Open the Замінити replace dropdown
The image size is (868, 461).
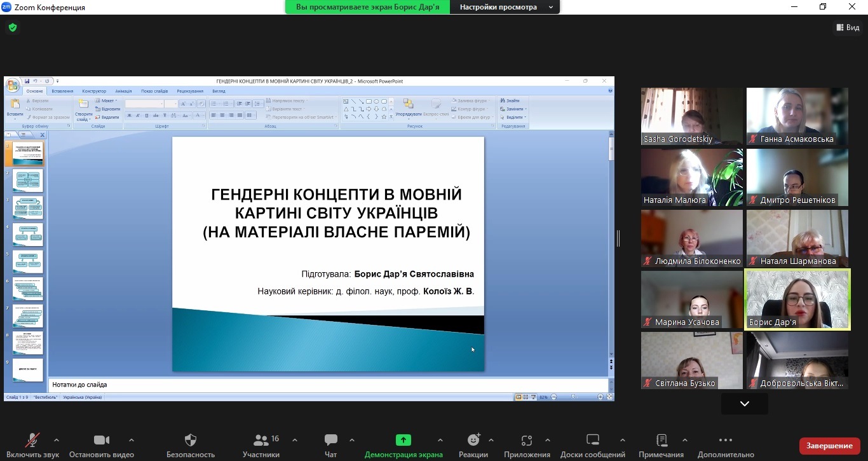pos(512,109)
